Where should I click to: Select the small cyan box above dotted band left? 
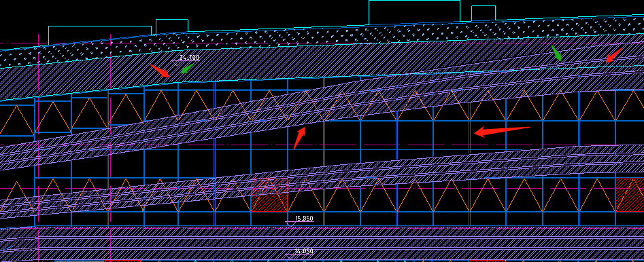171,26
